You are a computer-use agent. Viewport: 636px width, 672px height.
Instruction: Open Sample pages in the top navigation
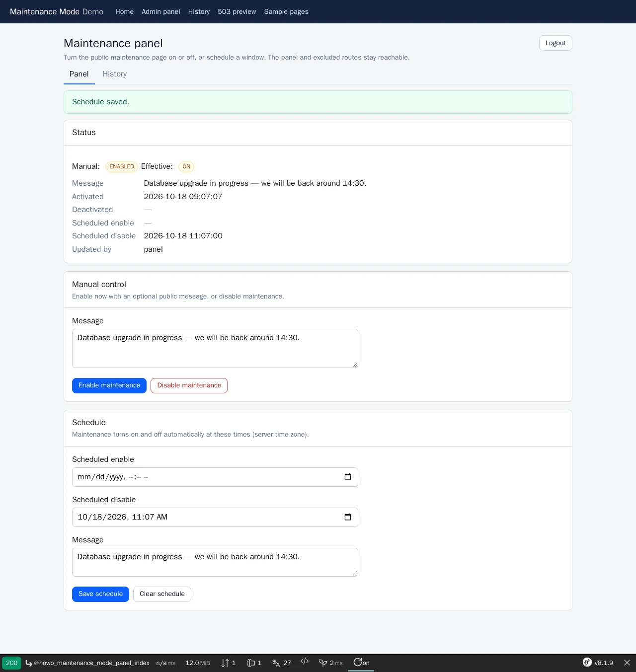click(x=286, y=11)
